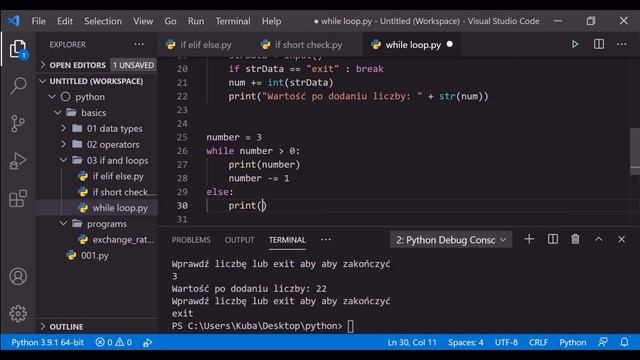Open the Edit menu

tap(64, 21)
